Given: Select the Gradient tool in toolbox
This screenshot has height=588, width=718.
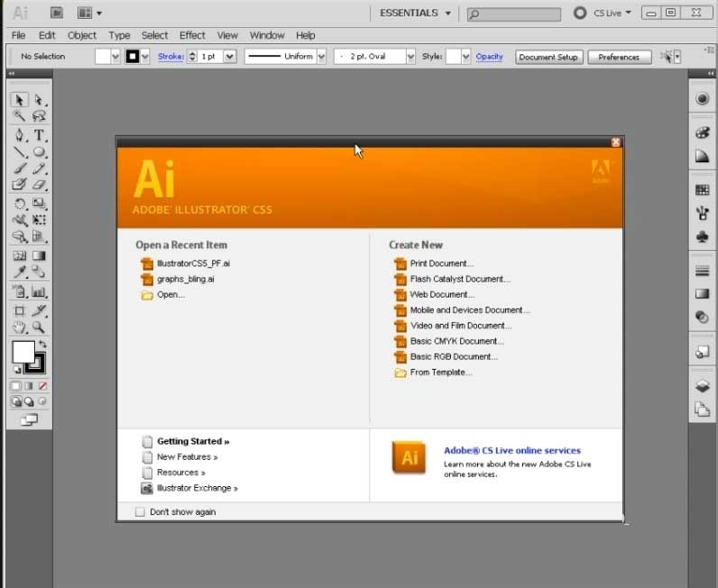Looking at the screenshot, I should pos(39,255).
